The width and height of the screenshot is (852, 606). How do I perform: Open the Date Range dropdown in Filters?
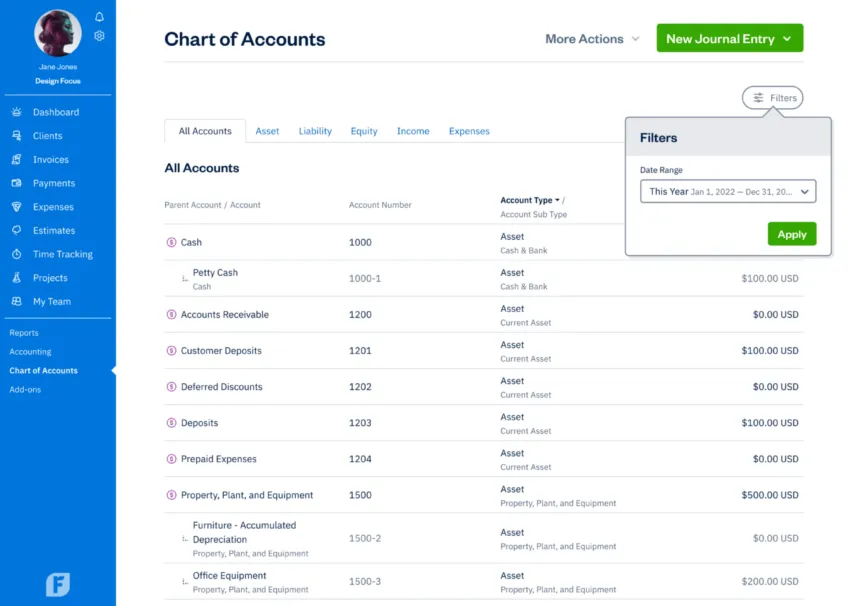pos(727,191)
